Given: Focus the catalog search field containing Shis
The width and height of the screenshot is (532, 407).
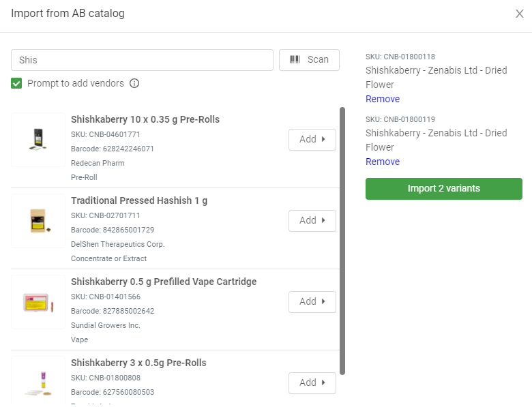Looking at the screenshot, I should point(142,60).
